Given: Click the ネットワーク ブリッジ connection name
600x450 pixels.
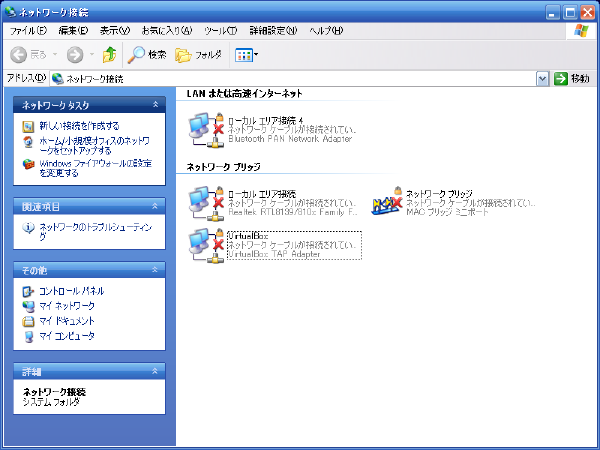Looking at the screenshot, I should (x=439, y=193).
